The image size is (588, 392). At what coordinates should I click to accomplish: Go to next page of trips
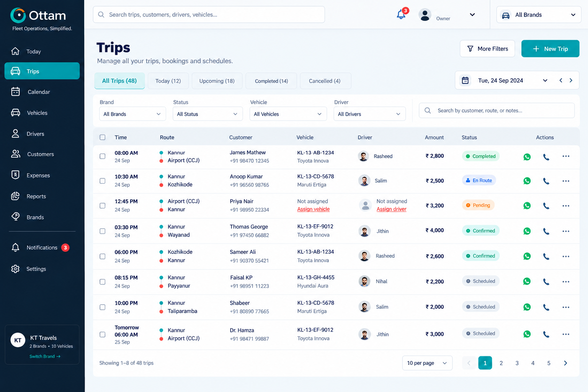pyautogui.click(x=565, y=363)
